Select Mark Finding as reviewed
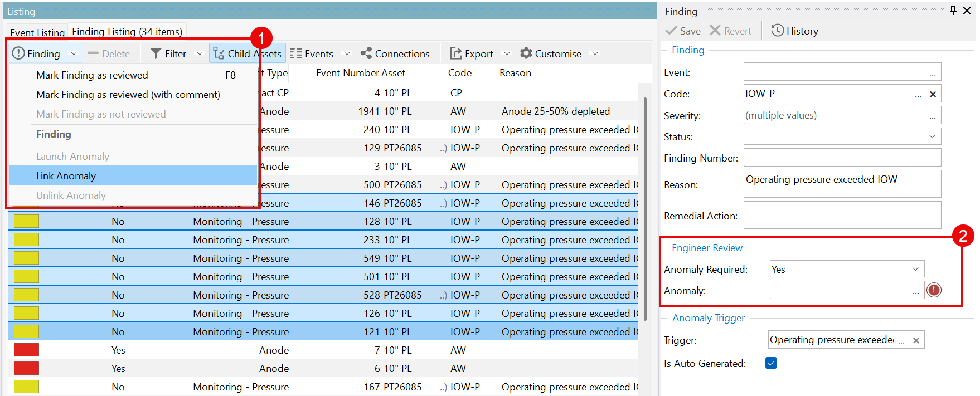 [x=133, y=75]
